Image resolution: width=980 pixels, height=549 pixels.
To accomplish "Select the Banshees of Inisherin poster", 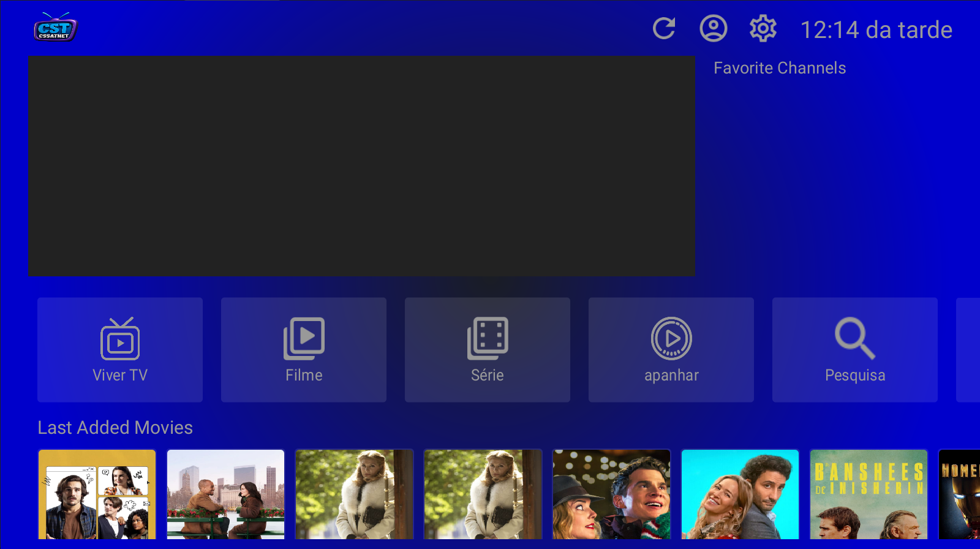I will click(869, 494).
